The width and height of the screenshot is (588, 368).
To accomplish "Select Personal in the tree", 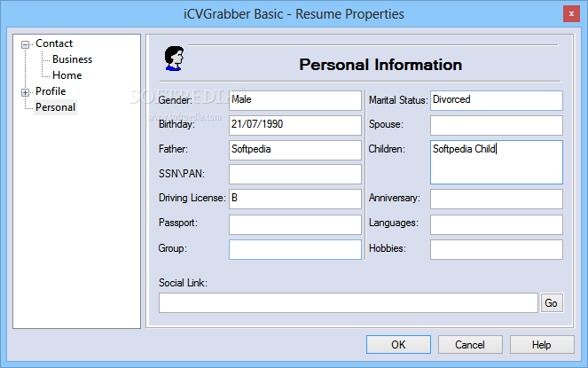I will [56, 107].
